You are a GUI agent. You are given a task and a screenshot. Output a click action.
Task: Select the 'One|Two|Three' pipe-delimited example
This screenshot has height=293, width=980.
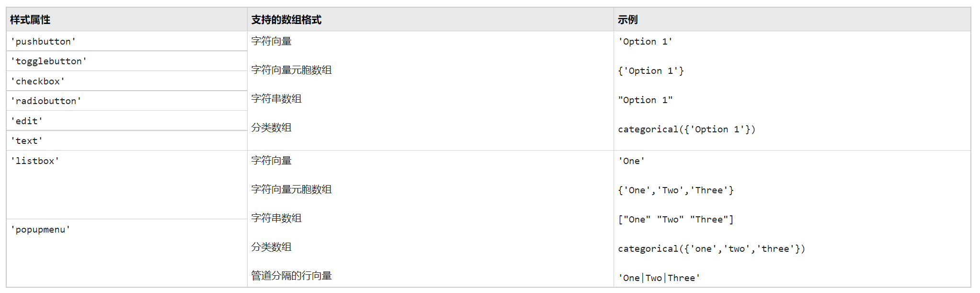[x=659, y=278]
